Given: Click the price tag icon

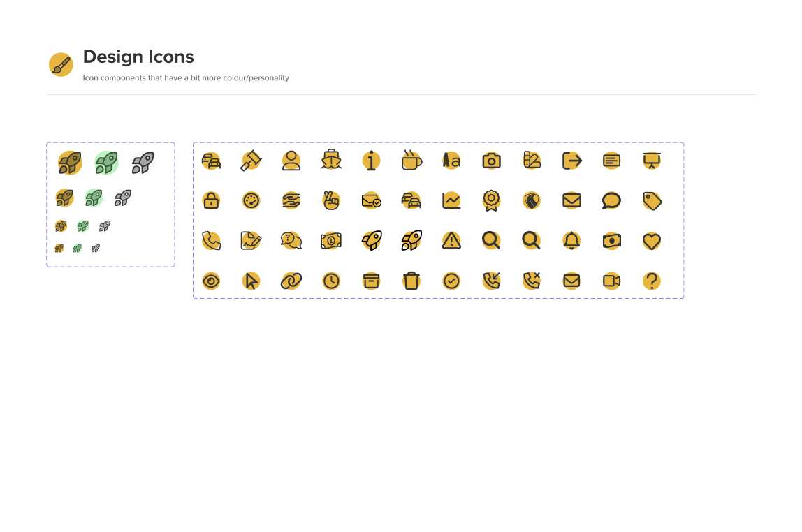Looking at the screenshot, I should [652, 201].
